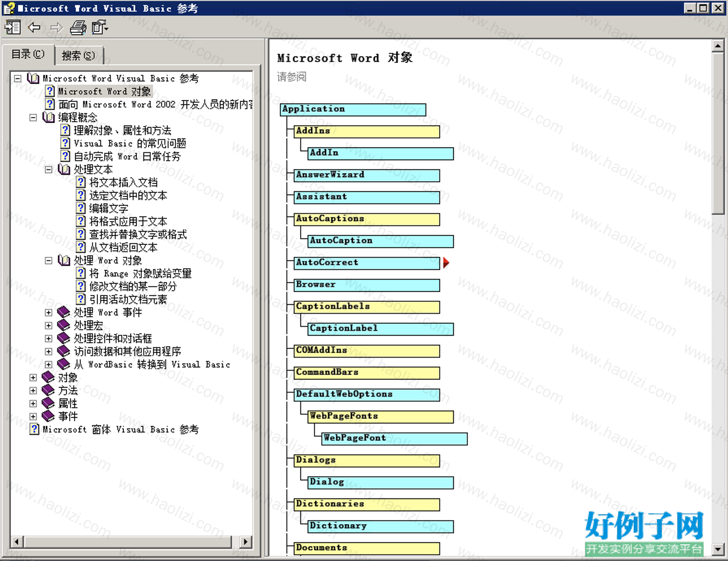The image size is (728, 561).
Task: Open the AutoCaptions collection box
Action: click(x=367, y=220)
